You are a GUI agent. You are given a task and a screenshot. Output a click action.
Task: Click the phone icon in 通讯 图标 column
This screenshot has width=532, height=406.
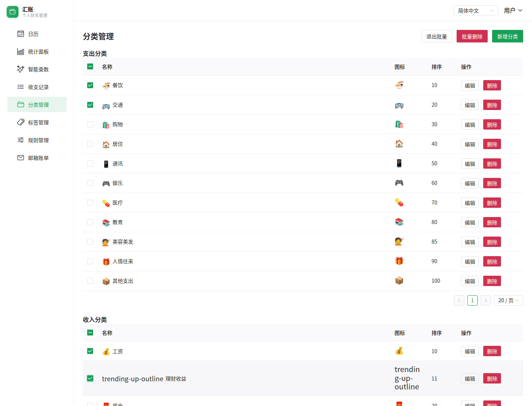399,163
